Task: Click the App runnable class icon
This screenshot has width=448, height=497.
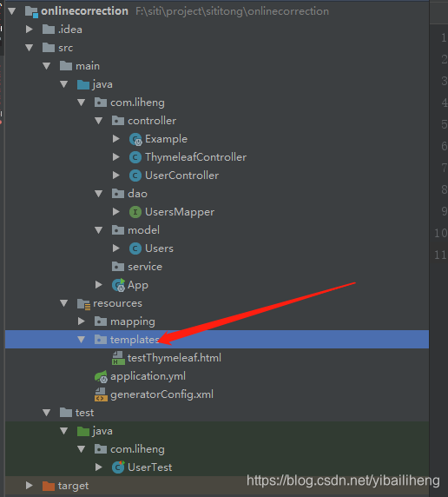Action: tap(118, 285)
